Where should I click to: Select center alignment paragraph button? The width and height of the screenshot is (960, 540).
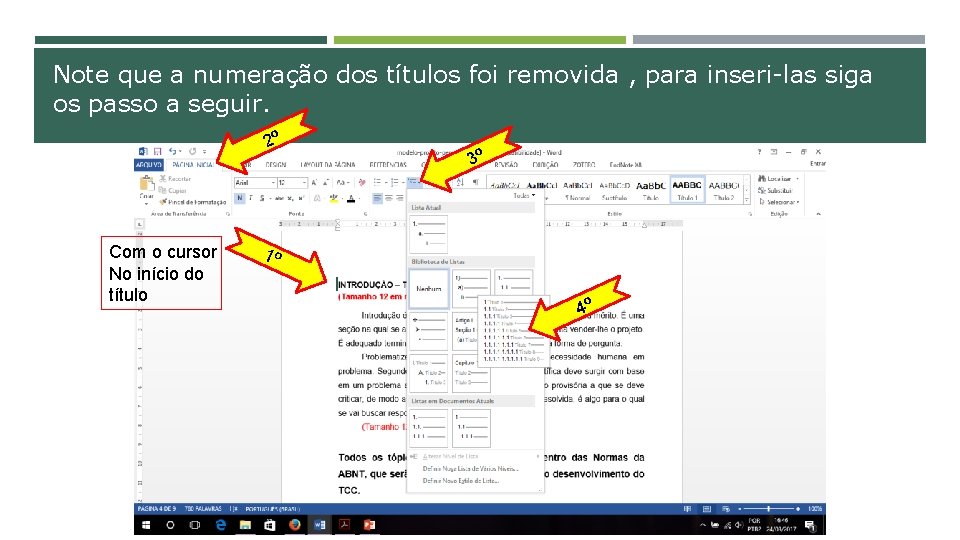[x=389, y=198]
